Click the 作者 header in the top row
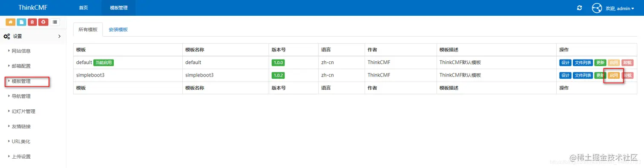The image size is (644, 168). (x=372, y=50)
